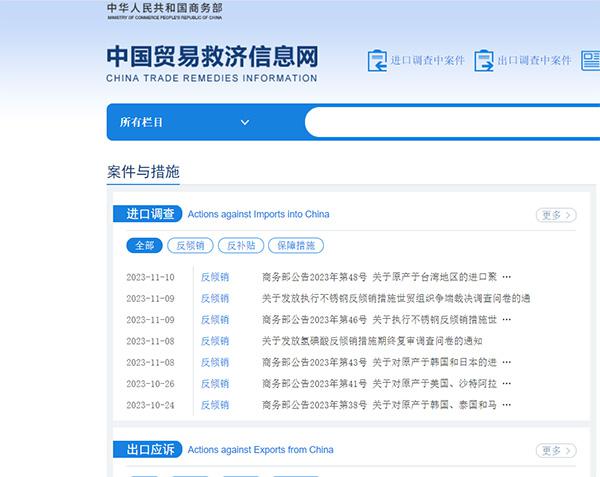Open announcement 2023年第41号 on US, Saudi Arabia

click(386, 384)
